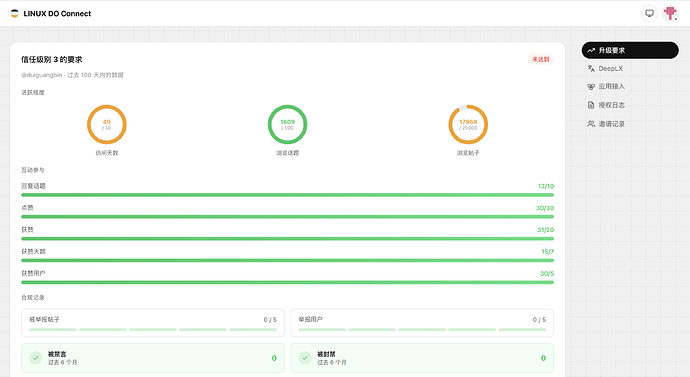Click the 13/10 value for 回复话题

tap(546, 186)
